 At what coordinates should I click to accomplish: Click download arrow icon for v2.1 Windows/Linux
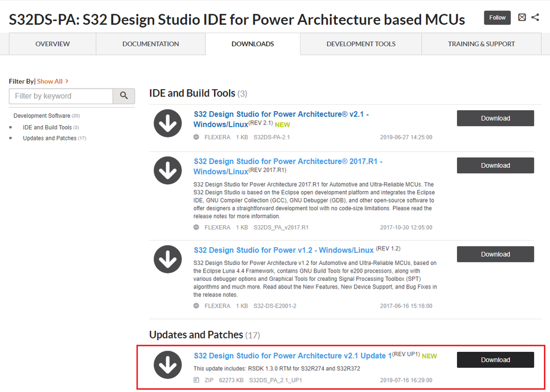tap(168, 123)
